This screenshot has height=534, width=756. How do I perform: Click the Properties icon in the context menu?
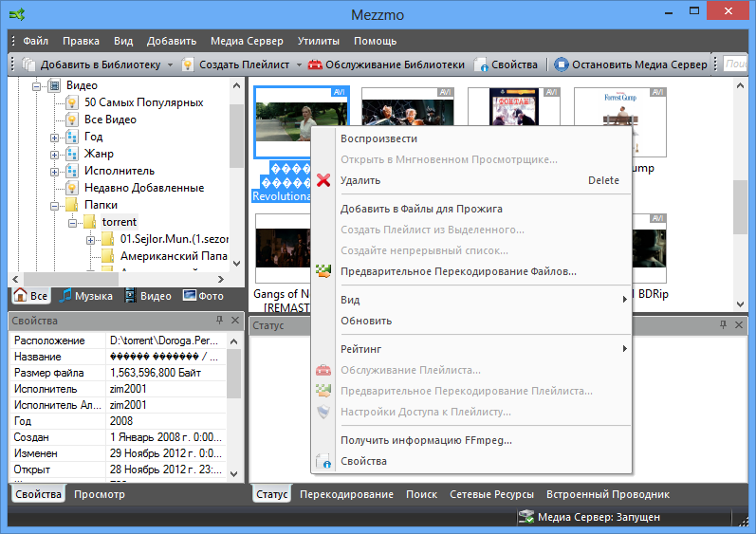(x=323, y=462)
